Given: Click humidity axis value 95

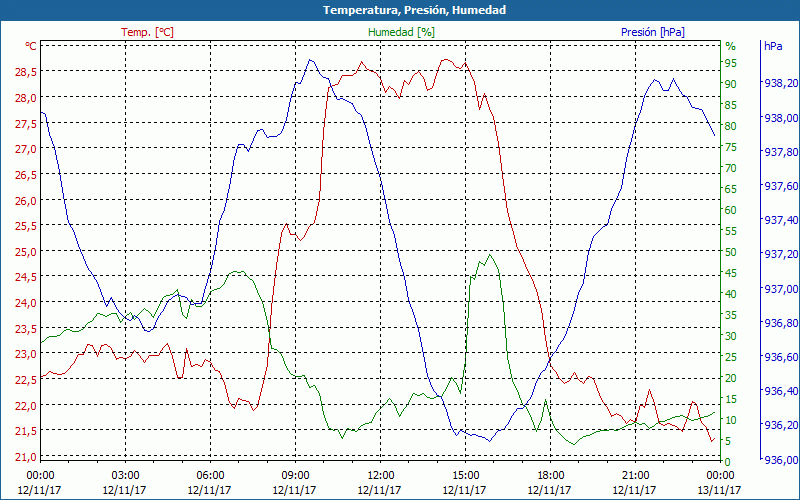Looking at the screenshot, I should (731, 63).
